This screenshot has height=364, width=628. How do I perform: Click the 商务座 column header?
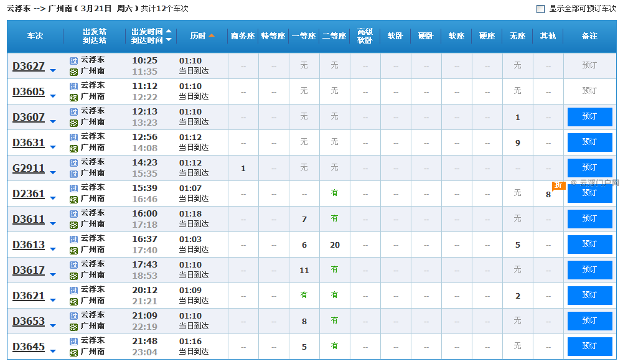point(243,36)
